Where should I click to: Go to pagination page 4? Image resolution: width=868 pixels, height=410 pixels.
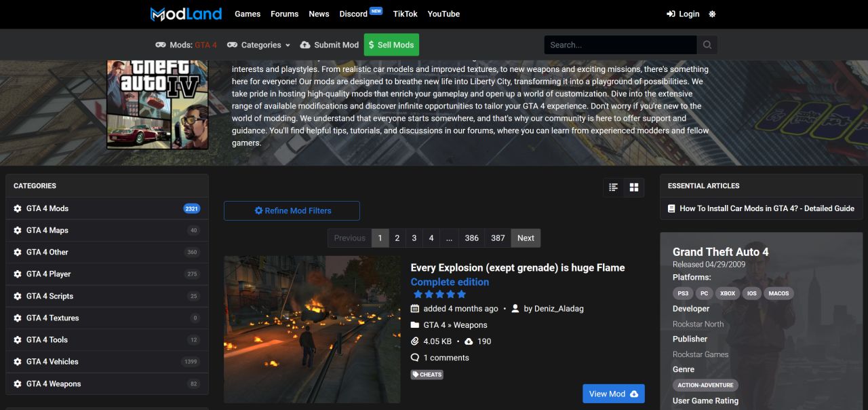pos(431,238)
